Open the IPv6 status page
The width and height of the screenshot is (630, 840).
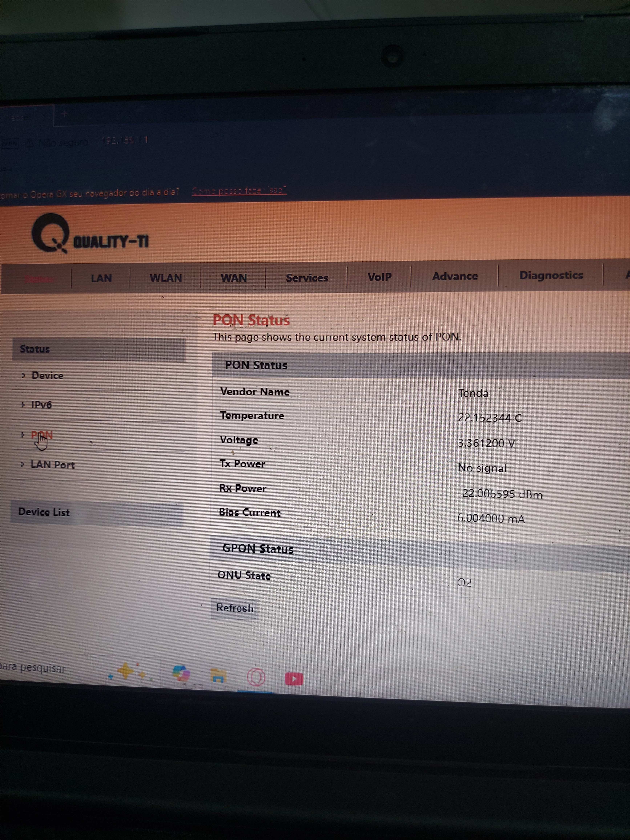(41, 405)
